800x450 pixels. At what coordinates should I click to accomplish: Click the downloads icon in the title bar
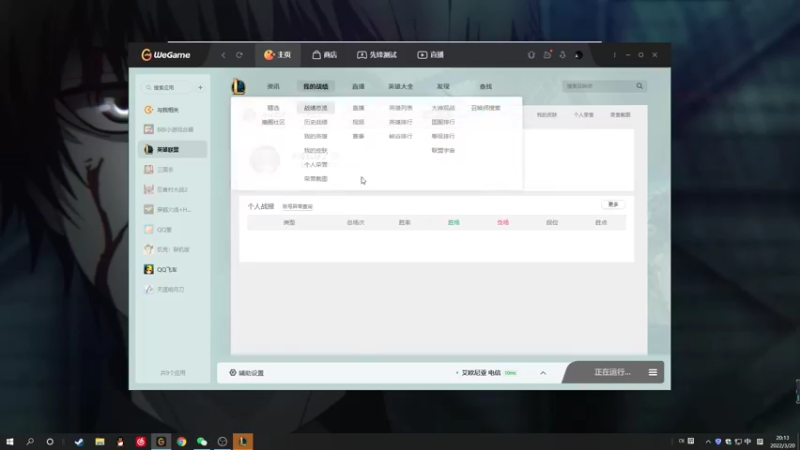click(x=563, y=55)
